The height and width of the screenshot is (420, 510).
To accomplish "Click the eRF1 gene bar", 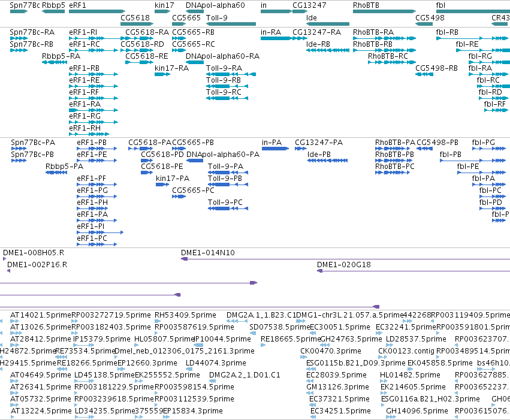I will click(x=97, y=12).
